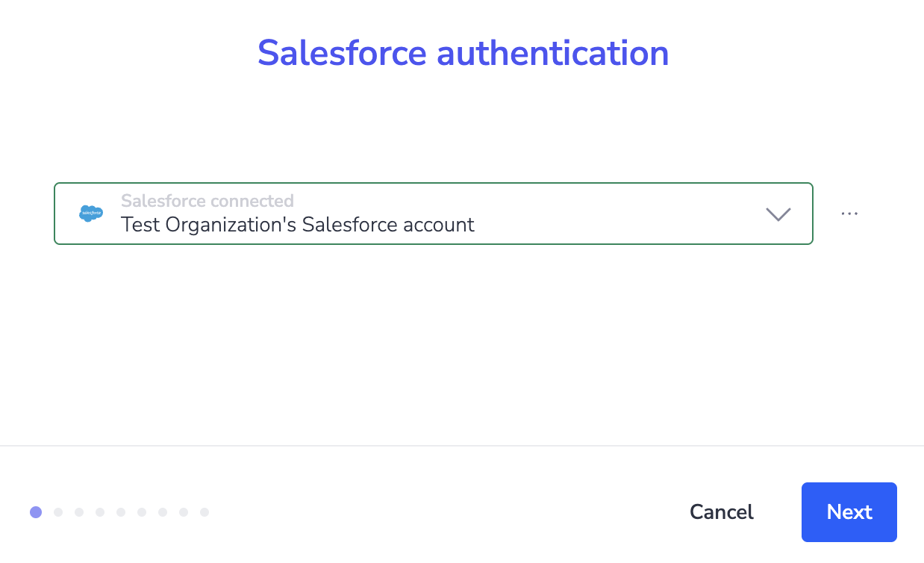Select the first highlighted step dot
This screenshot has width=924, height=563.
(x=36, y=512)
